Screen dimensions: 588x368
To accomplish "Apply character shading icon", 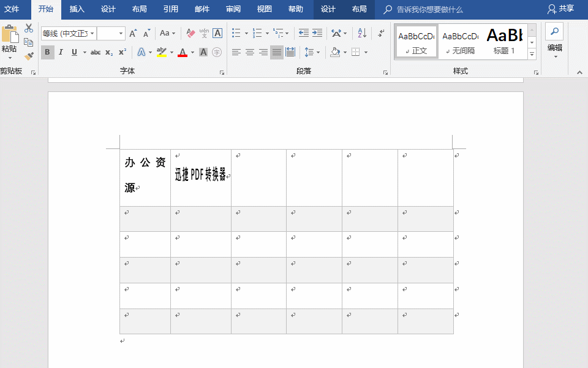I will point(203,52).
